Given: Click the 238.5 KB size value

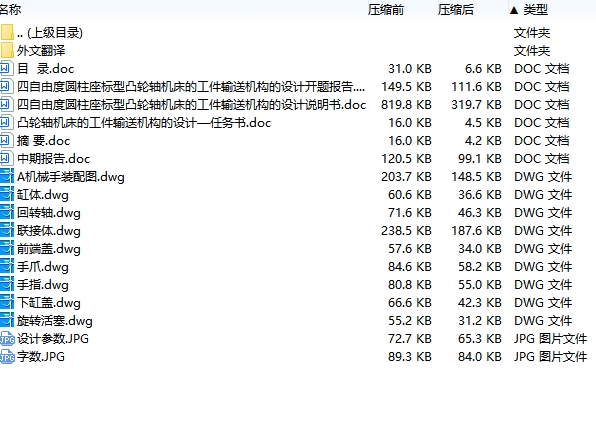Looking at the screenshot, I should coord(406,231).
